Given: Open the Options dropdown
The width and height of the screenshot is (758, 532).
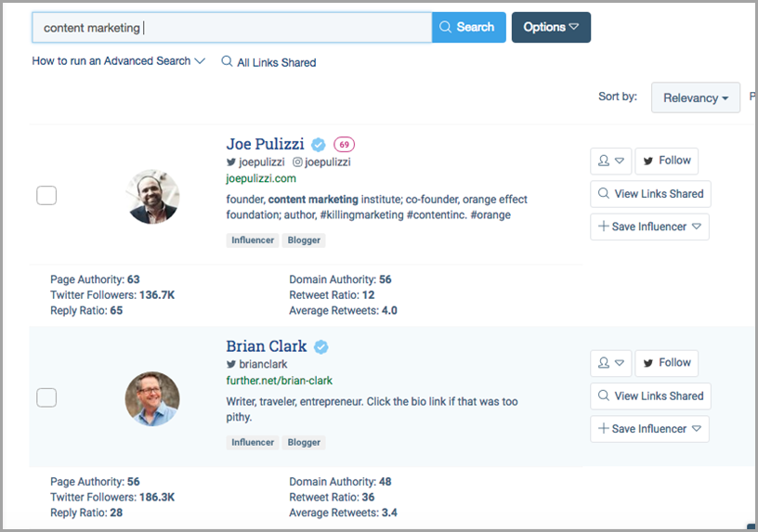Looking at the screenshot, I should point(551,27).
